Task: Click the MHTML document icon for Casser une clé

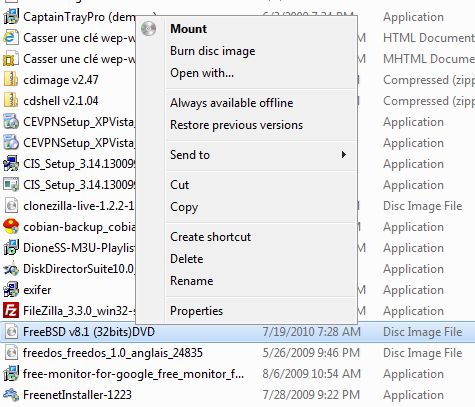Action: click(x=11, y=59)
